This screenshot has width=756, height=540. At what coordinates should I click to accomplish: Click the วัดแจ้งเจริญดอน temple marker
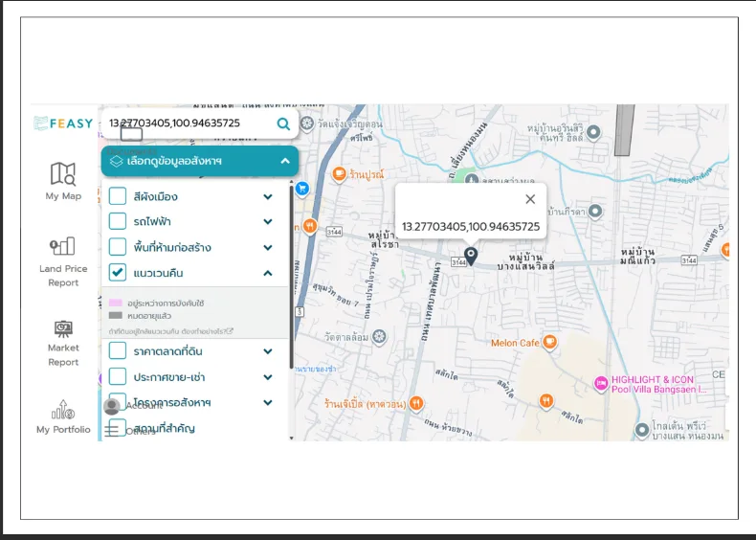coord(307,124)
